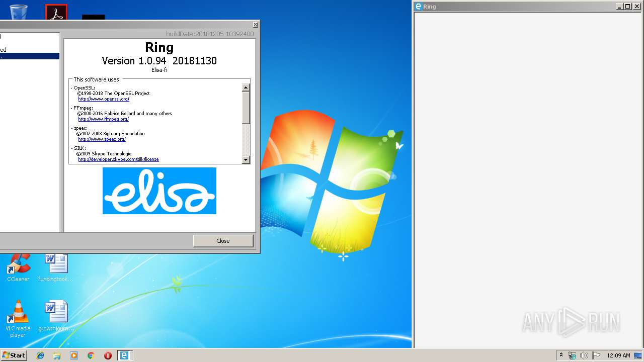
Task: Click the Elisa-fi label text
Action: point(159,70)
